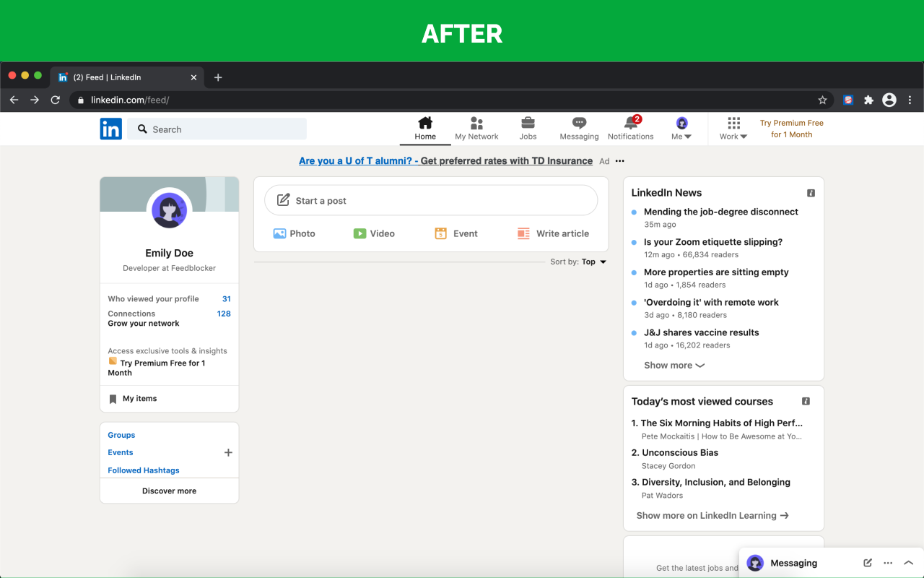This screenshot has width=924, height=578.
Task: Click the LinkedIn logo
Action: coord(111,129)
